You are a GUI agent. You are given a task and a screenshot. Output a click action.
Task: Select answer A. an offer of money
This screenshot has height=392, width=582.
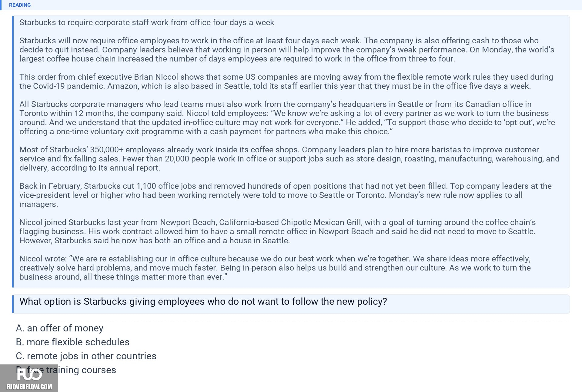59,328
